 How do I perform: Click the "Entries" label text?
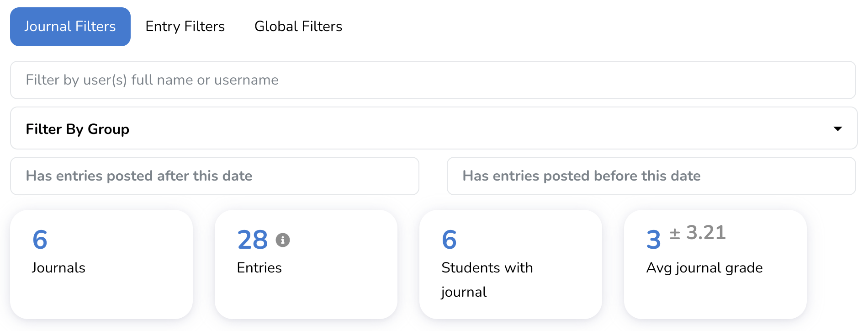tap(259, 268)
